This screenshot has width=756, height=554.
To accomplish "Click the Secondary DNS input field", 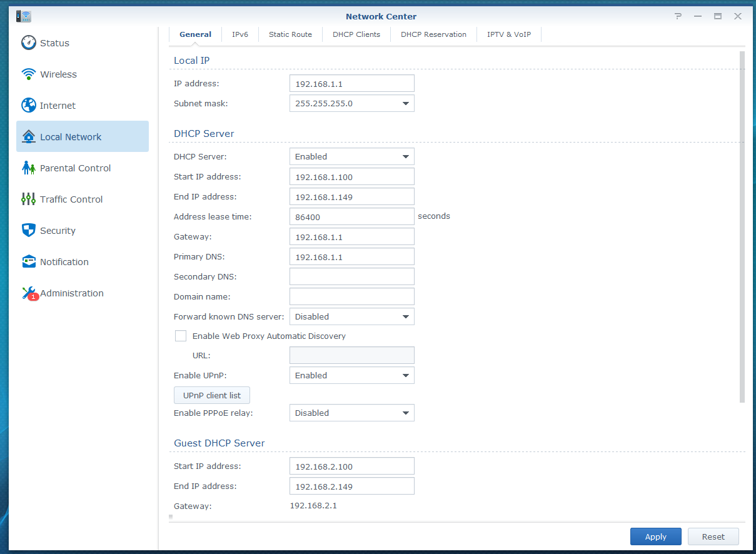I will point(351,276).
